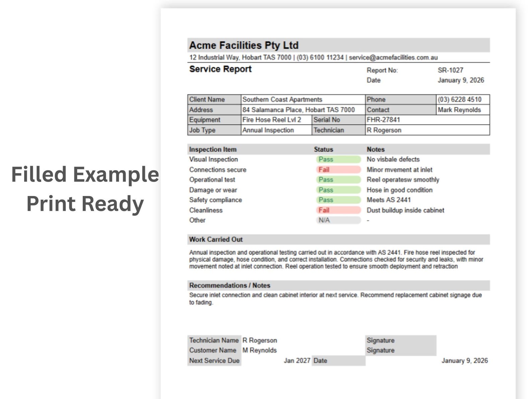
Task: Click serial number 'FHR-27841'
Action: coord(383,120)
